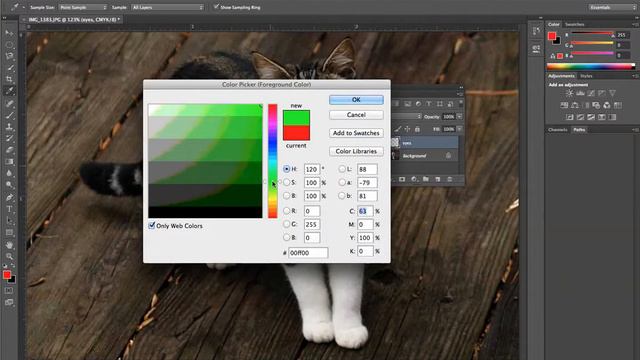
Task: Add layer mask icon in Layers panel
Action: [x=402, y=179]
